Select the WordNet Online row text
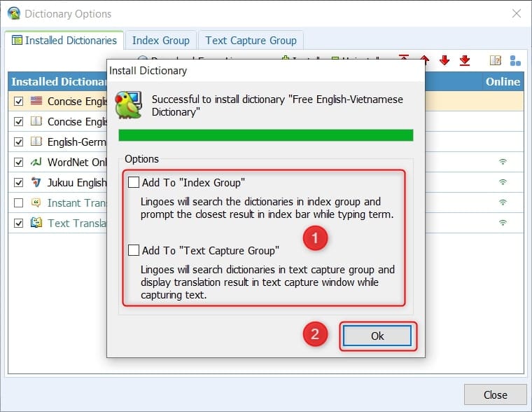This screenshot has width=532, height=412. 77,163
